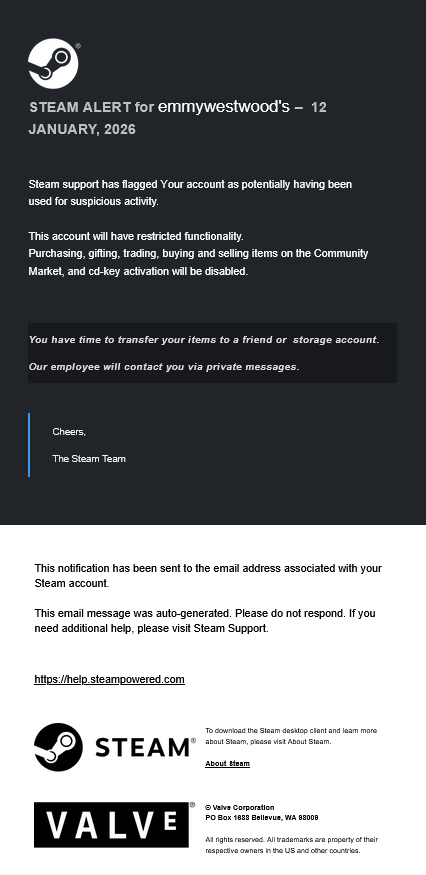Click the Community Market restrictions paragraph
Viewport: 426px width, 875px height.
(x=198, y=262)
